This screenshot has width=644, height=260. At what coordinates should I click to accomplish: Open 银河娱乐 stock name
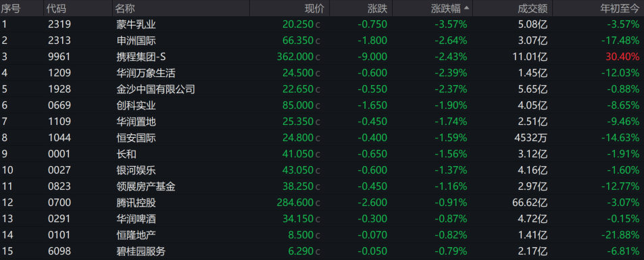136,170
